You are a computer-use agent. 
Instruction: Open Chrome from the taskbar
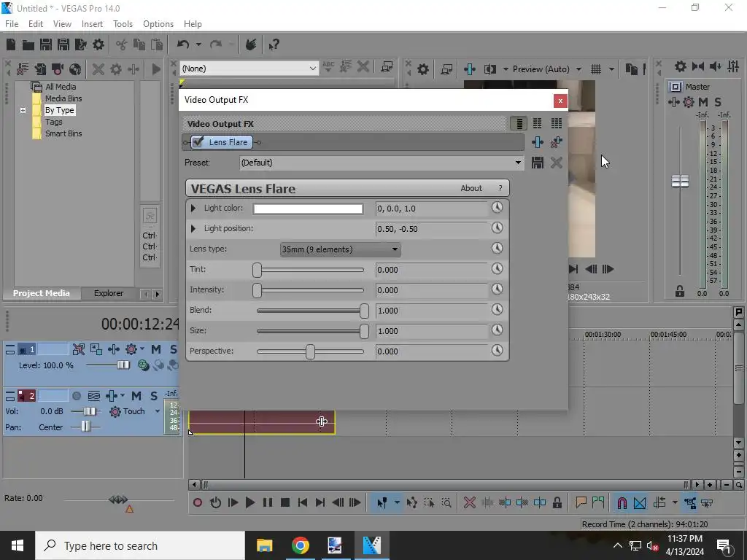point(301,545)
